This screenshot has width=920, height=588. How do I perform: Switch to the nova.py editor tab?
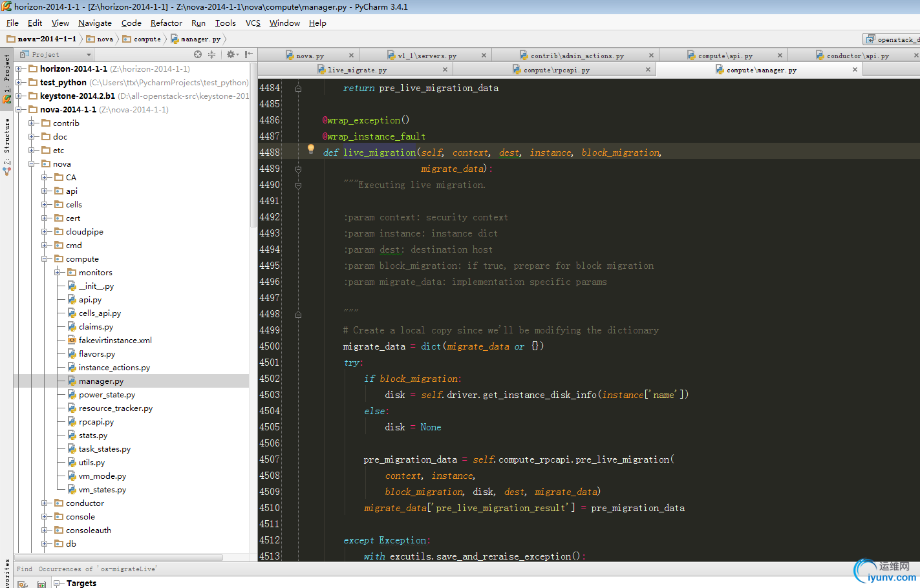point(310,56)
